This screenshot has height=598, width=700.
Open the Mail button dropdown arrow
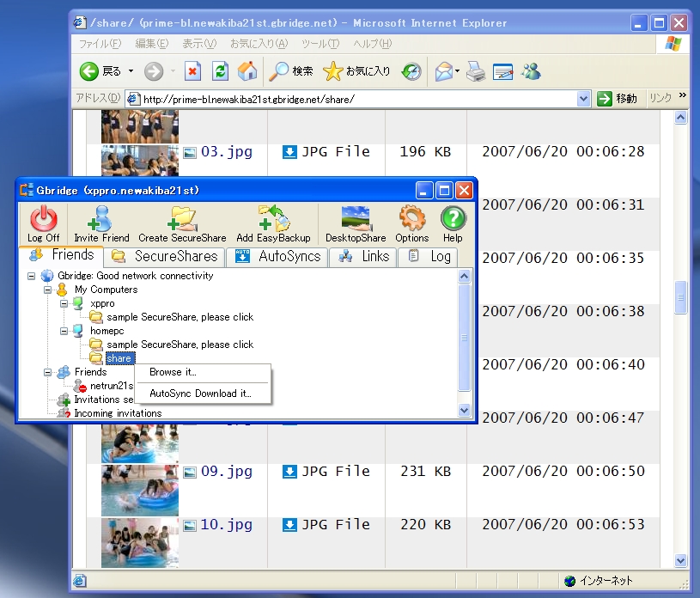coord(458,71)
